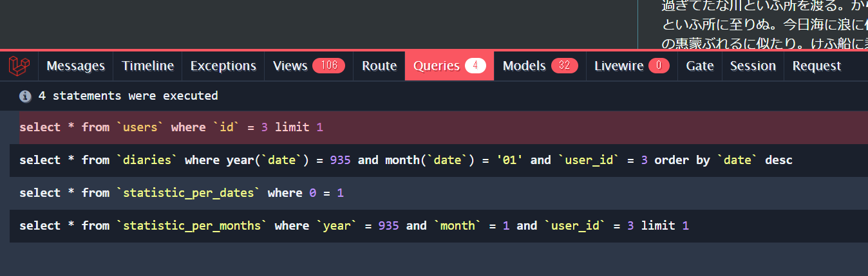
Task: Open the Messages tab
Action: tap(75, 66)
